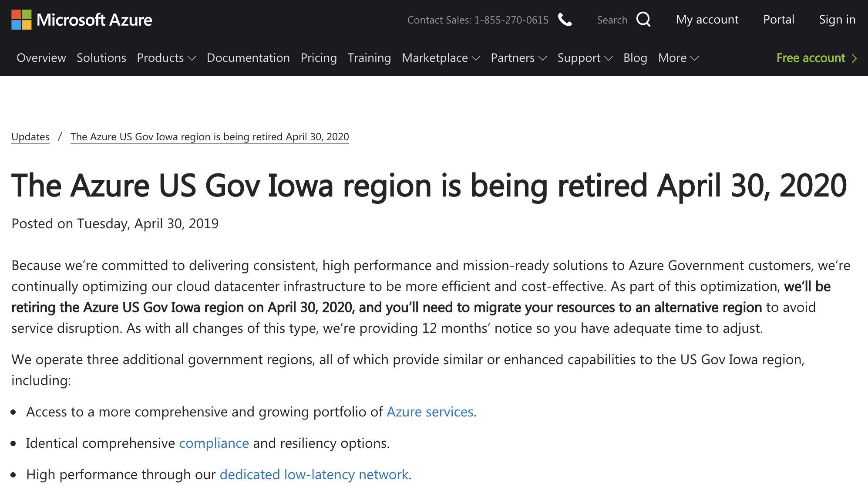Open the Partners dropdown menu
Viewport: 868px width, 494px height.
pyautogui.click(x=518, y=58)
